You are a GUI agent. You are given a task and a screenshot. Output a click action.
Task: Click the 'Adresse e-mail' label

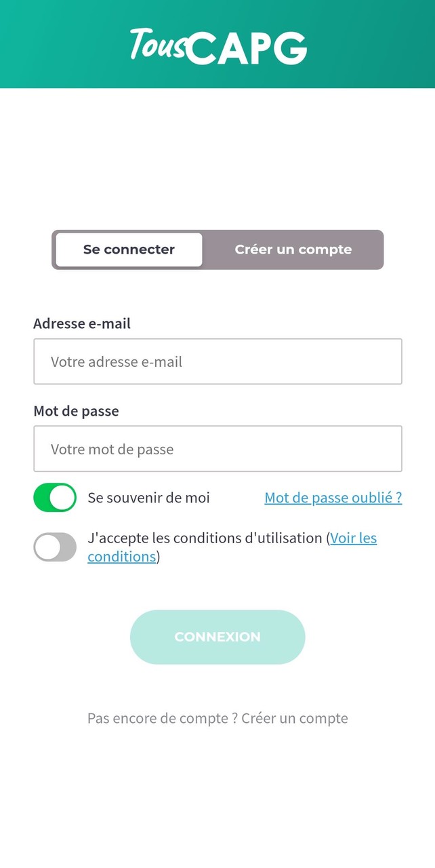tap(82, 323)
